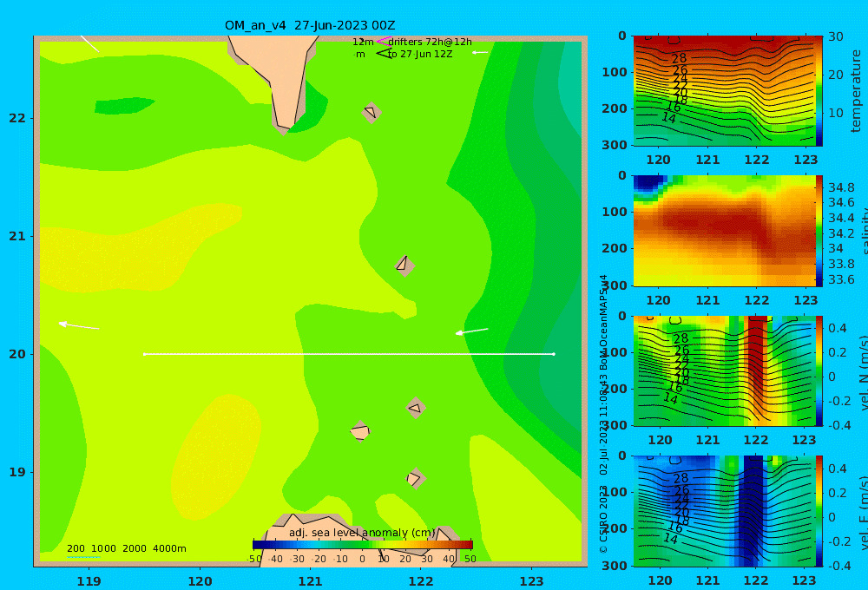Click the map title OM_an_v4 27-Jun-2023 00Z
Screen dimensions: 868x590
tap(310, 25)
